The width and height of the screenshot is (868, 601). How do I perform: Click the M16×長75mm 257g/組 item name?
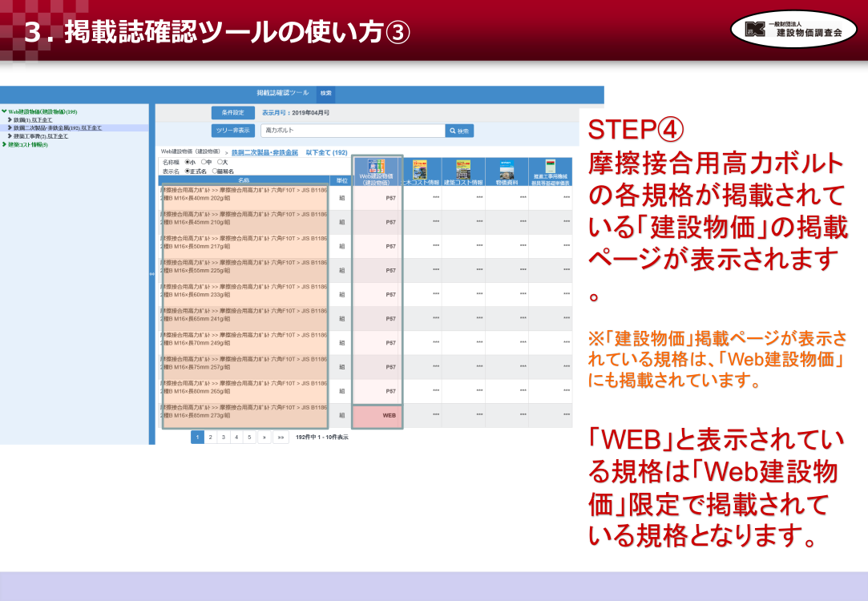(244, 364)
